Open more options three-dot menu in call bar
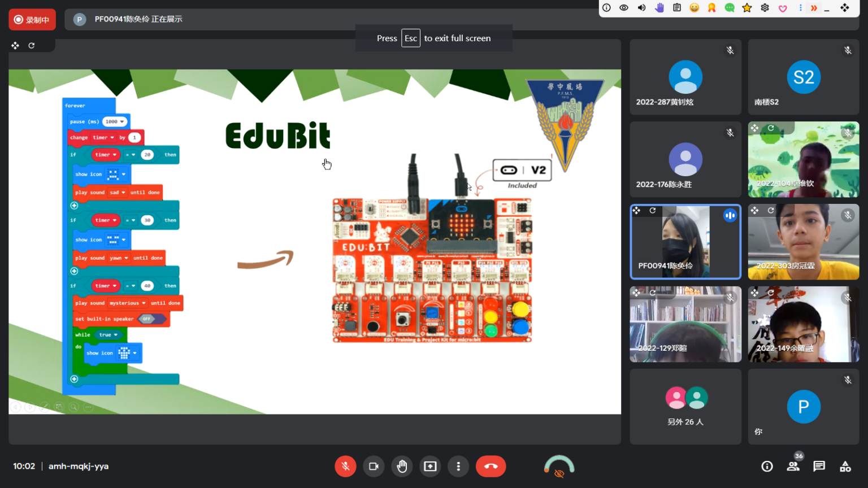This screenshot has width=868, height=488. click(x=458, y=467)
